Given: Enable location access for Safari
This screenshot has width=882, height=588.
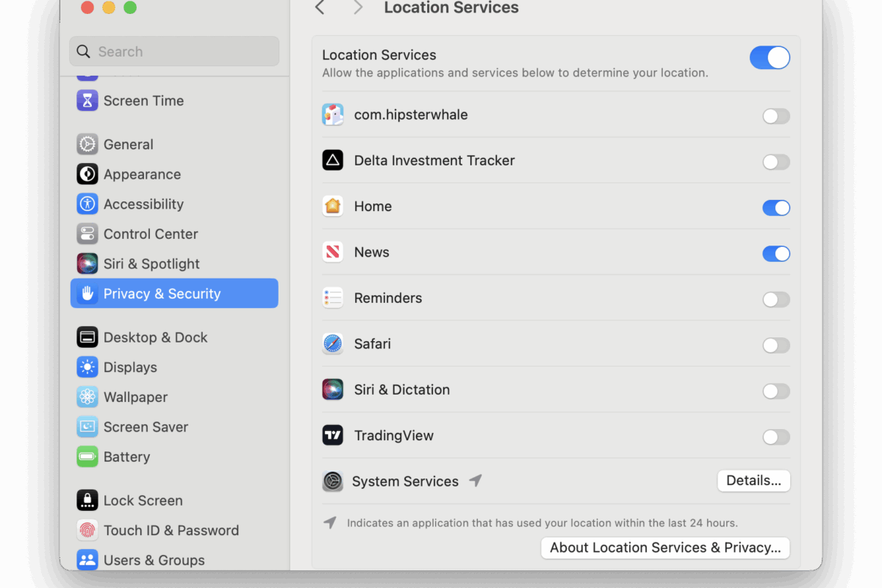Looking at the screenshot, I should (x=775, y=345).
